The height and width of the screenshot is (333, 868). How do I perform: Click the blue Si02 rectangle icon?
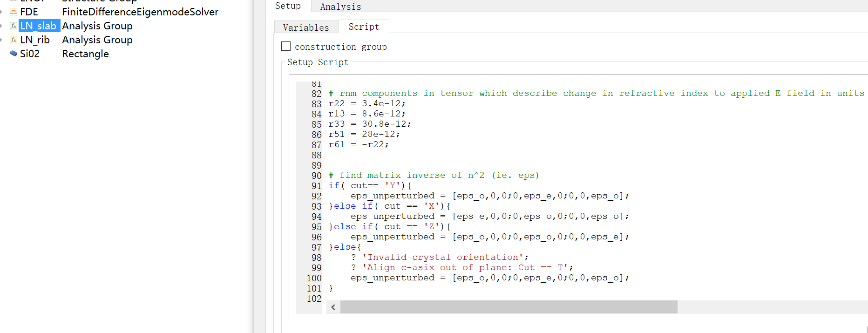click(x=14, y=54)
